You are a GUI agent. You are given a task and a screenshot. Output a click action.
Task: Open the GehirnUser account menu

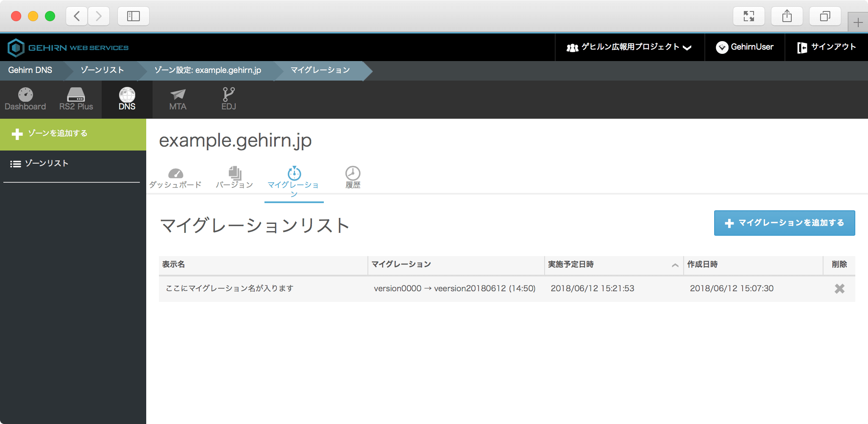click(x=745, y=47)
